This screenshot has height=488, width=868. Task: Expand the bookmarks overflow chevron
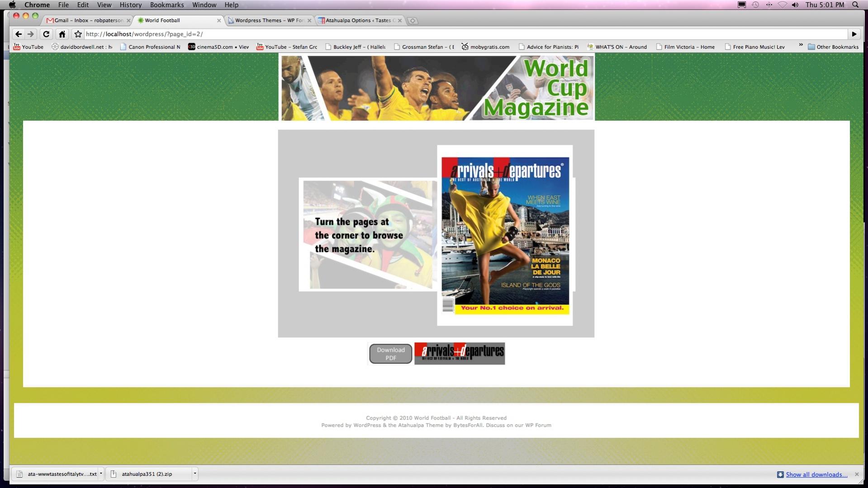[x=801, y=45]
